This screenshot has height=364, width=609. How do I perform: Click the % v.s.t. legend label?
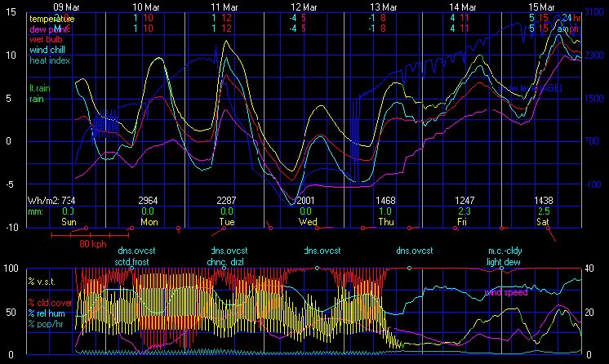coord(42,282)
